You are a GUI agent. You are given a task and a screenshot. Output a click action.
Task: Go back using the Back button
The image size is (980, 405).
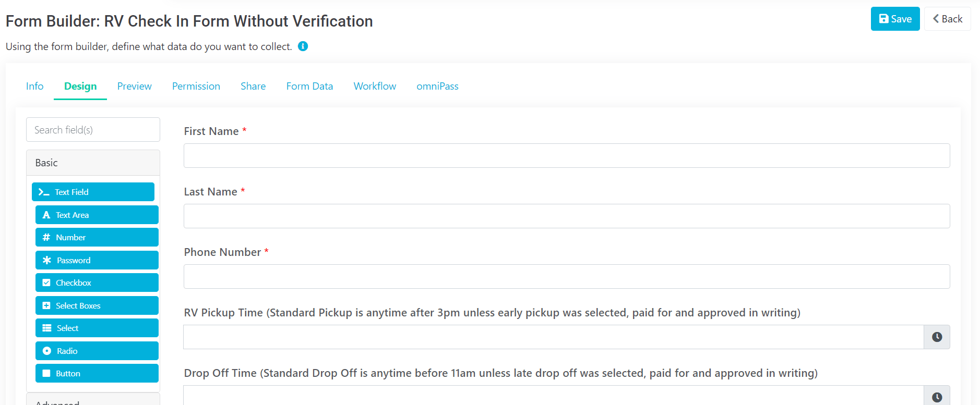pos(947,19)
